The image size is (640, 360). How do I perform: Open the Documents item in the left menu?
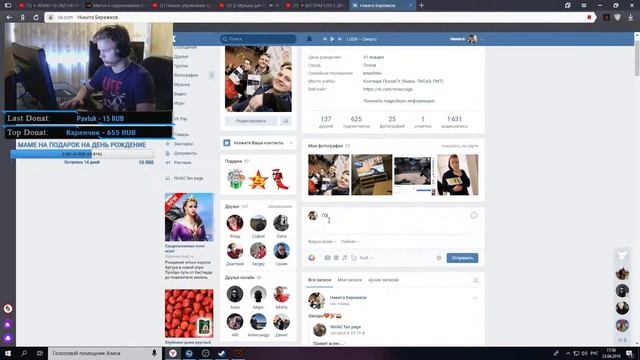pyautogui.click(x=181, y=153)
